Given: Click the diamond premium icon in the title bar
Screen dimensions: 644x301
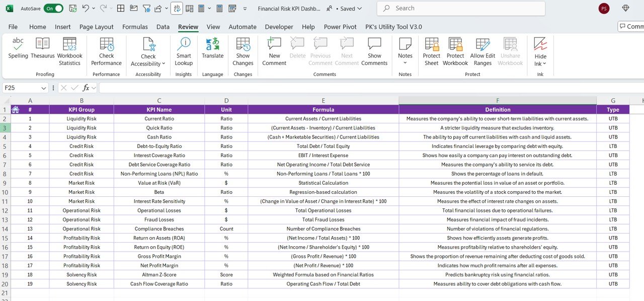Looking at the screenshot, I should (x=625, y=9).
